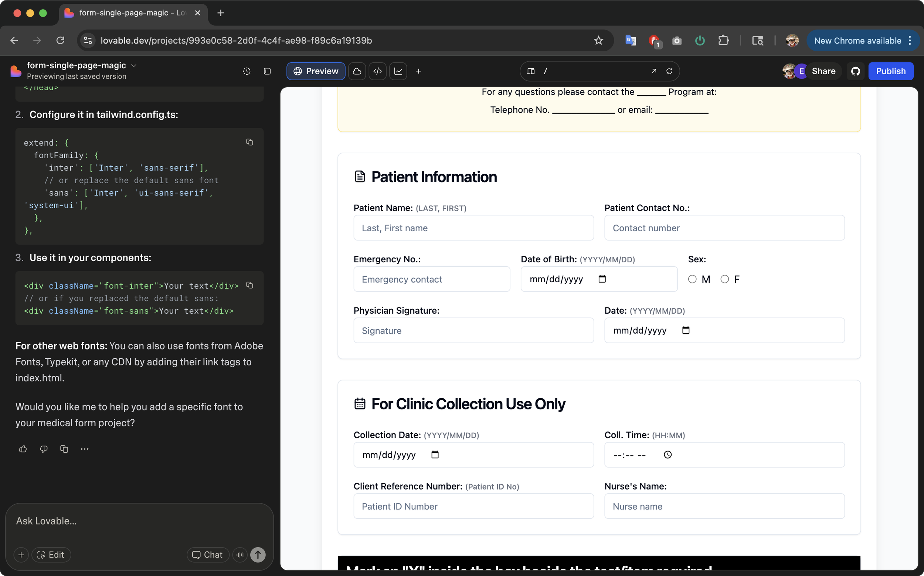Open Date of Birth calendar picker

(x=602, y=279)
